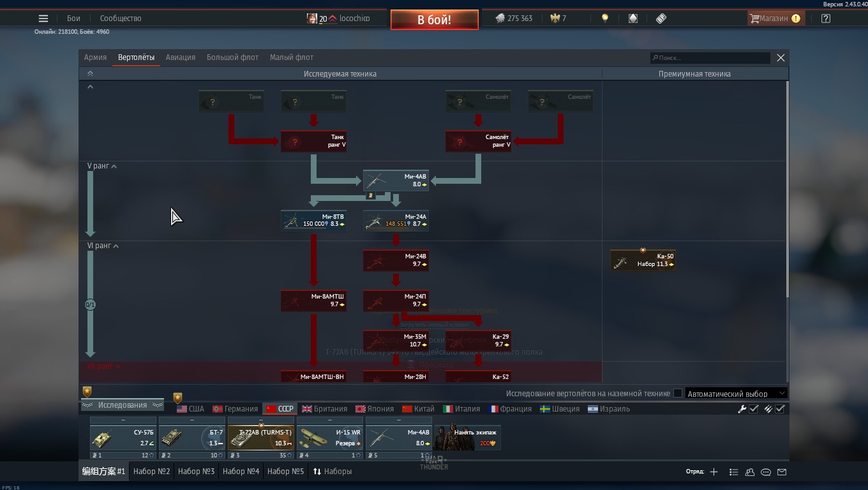Select the Ка-29 locked helicopter
868x490 pixels.
point(478,341)
